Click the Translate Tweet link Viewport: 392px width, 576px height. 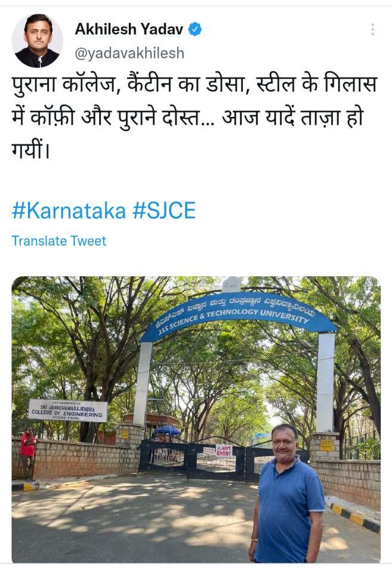coord(58,241)
